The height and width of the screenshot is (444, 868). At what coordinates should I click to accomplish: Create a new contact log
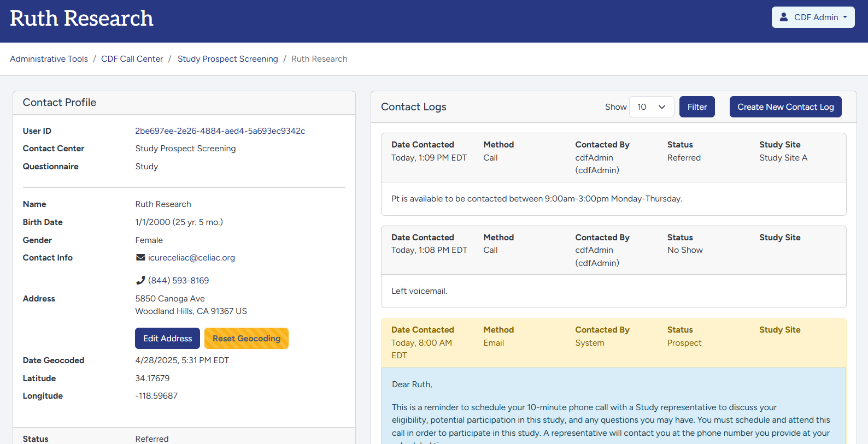tap(785, 107)
